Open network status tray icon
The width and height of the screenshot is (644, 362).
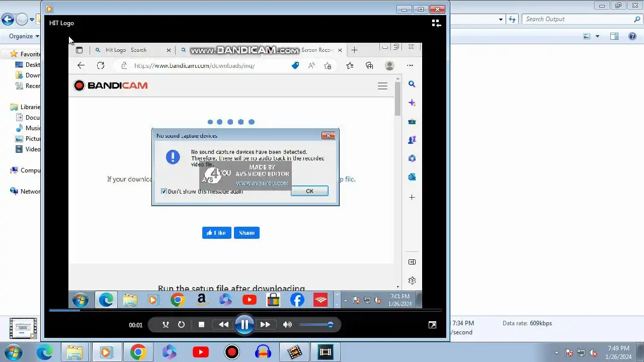(581, 353)
